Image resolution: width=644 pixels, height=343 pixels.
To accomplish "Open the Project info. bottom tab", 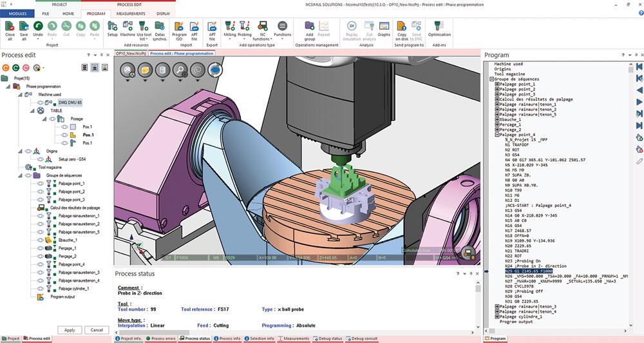I will click(x=129, y=338).
